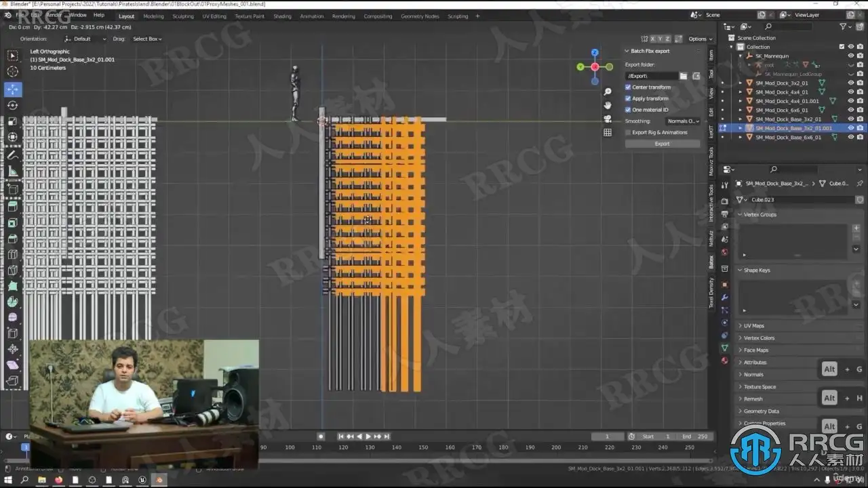Hide SM_Mod_Dock_6x6_01 with eye icon

851,110
